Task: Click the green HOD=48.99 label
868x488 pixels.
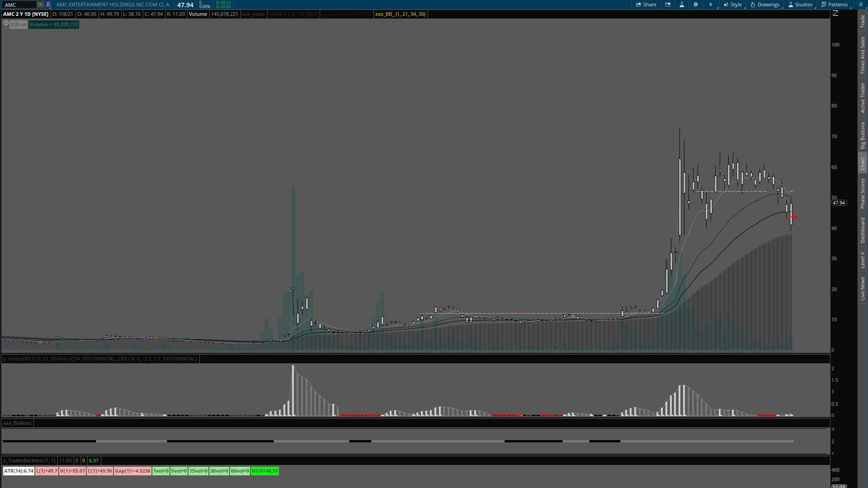Action: (265, 471)
